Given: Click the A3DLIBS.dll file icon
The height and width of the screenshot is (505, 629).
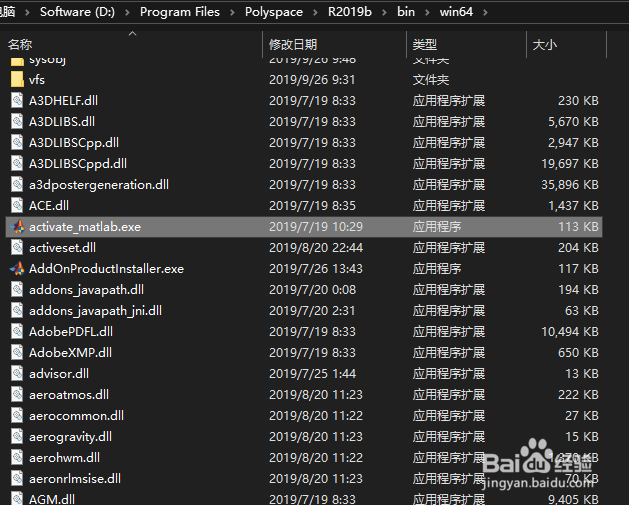Looking at the screenshot, I should pos(17,122).
